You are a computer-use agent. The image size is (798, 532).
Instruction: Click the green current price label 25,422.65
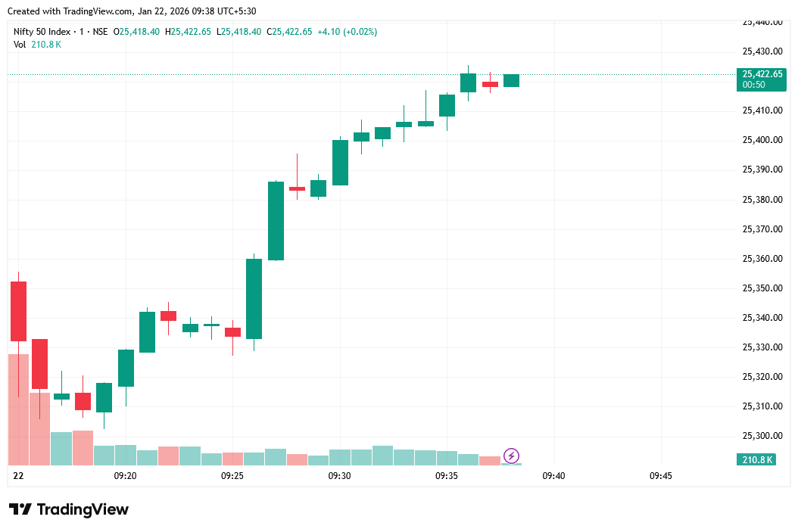coord(762,74)
